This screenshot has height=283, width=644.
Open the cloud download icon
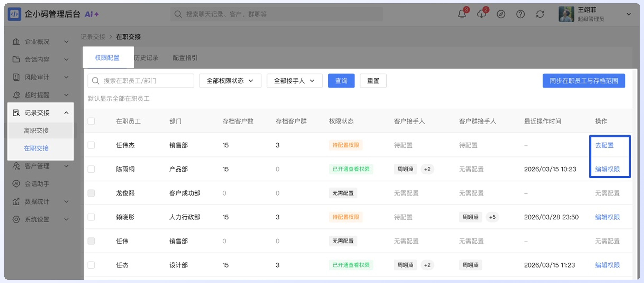(x=481, y=14)
